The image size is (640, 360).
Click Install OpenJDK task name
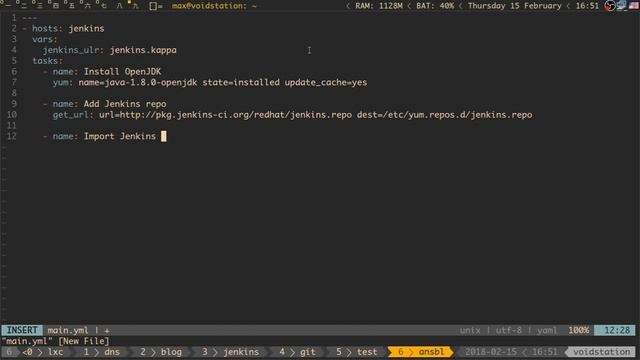122,71
